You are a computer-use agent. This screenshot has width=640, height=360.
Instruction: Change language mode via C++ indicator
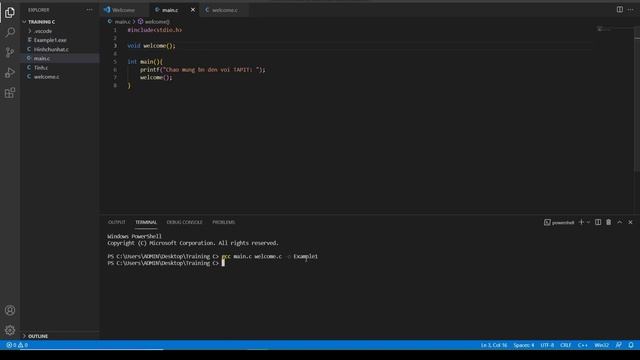click(582, 345)
